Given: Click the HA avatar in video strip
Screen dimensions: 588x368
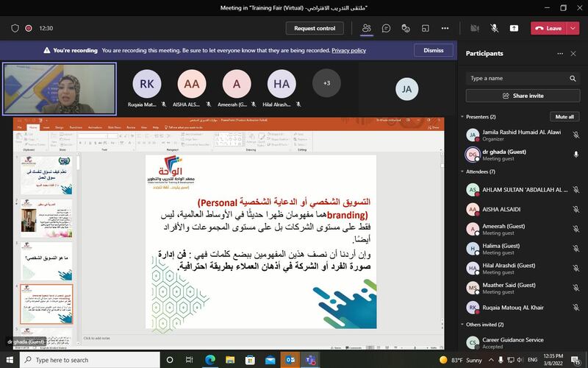Looking at the screenshot, I should point(282,84).
